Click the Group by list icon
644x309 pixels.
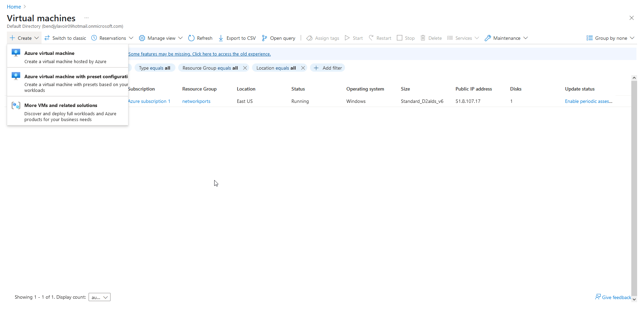[589, 38]
